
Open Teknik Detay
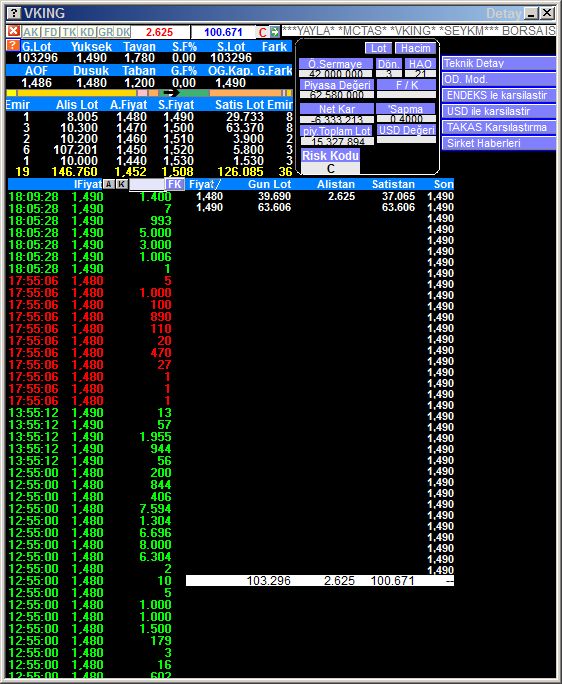click(499, 63)
